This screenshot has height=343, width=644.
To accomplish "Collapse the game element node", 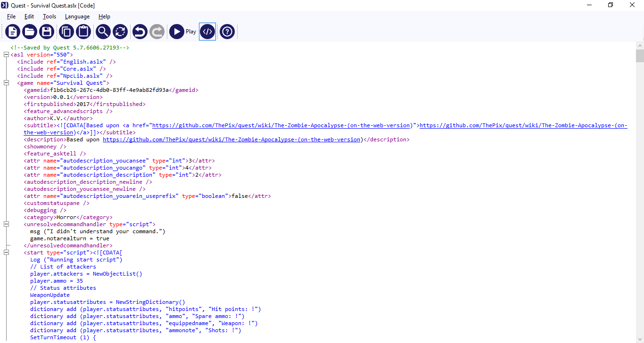I will click(6, 82).
